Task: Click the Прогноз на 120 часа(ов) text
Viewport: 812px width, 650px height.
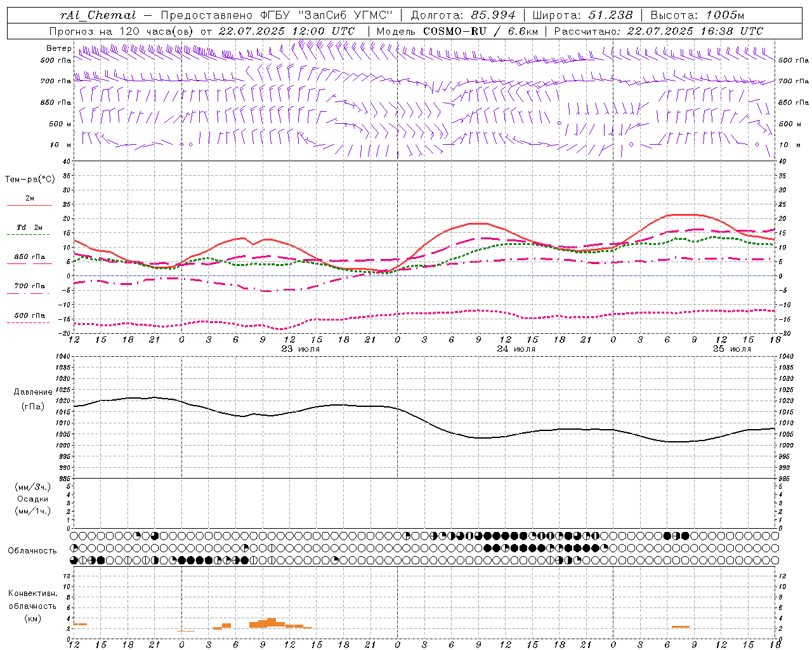Action: pos(121,31)
